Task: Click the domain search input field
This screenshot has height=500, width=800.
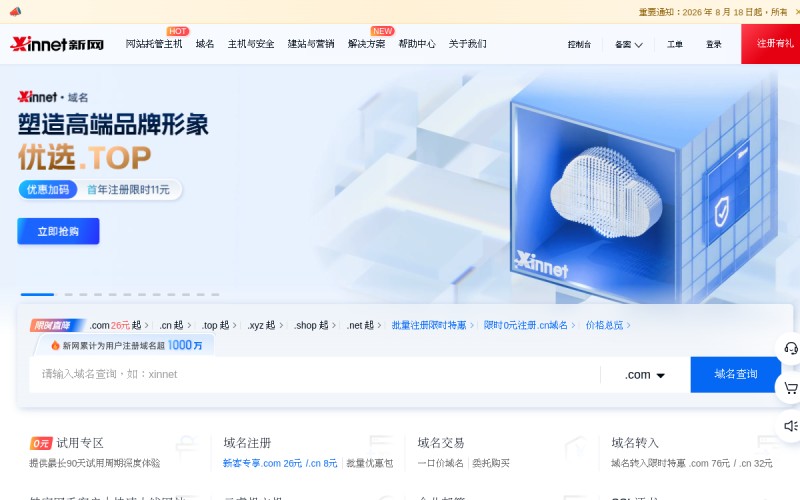Action: pos(314,374)
